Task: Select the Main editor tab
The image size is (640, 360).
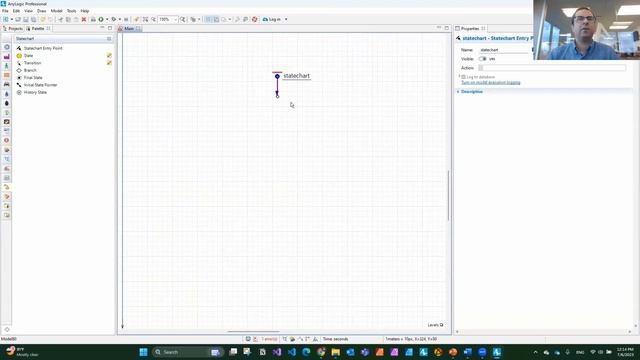Action: (x=129, y=29)
